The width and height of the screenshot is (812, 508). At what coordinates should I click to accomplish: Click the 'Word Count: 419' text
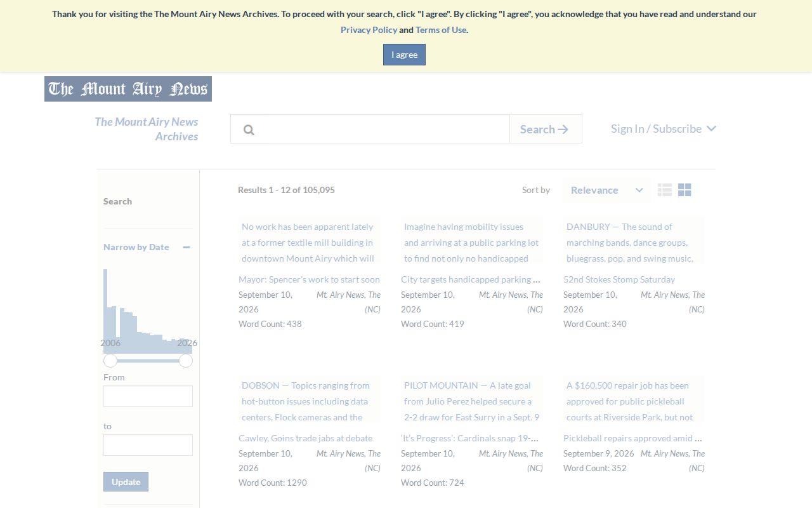(x=433, y=324)
